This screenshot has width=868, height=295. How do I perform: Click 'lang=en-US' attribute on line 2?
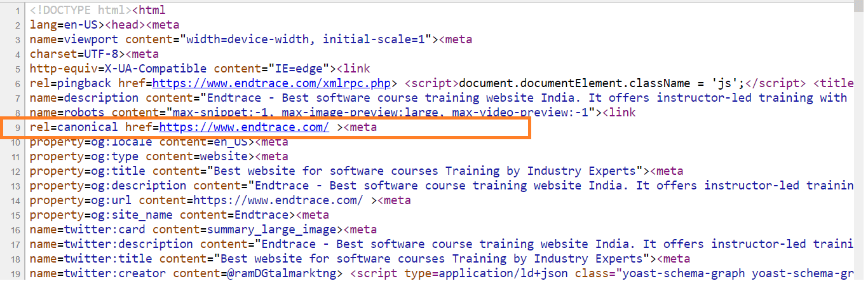click(64, 25)
